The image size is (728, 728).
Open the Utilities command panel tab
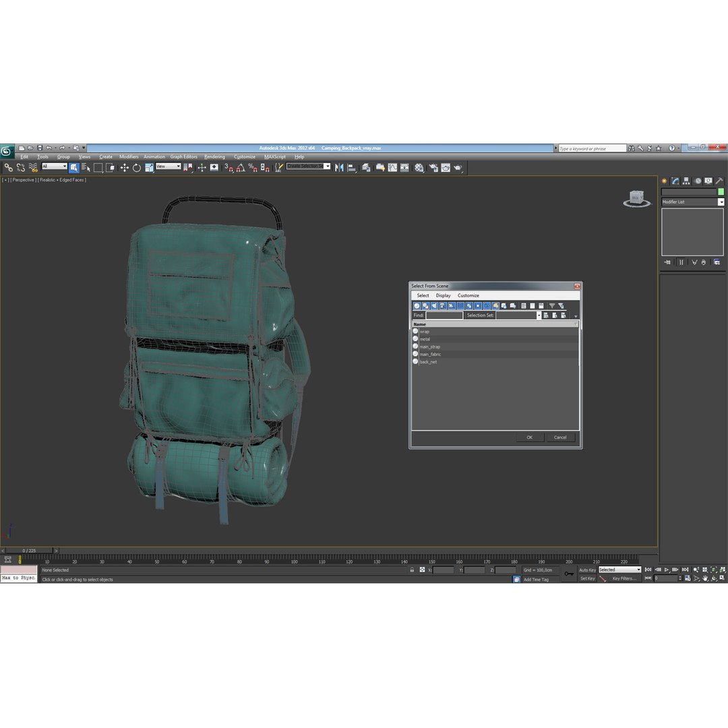pos(719,181)
